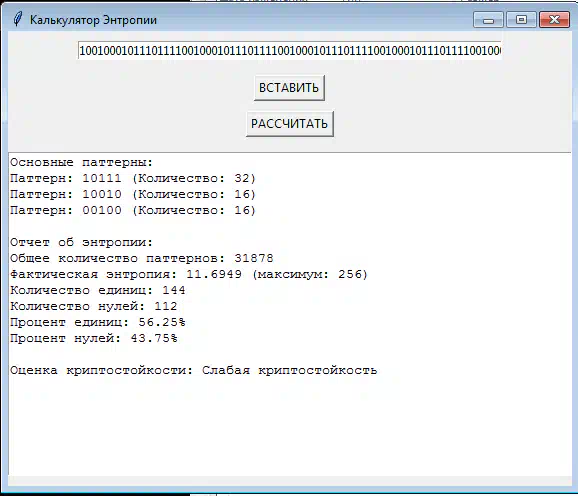
Task: Click the Калькулятор Энтропии title bar text
Action: click(x=93, y=20)
